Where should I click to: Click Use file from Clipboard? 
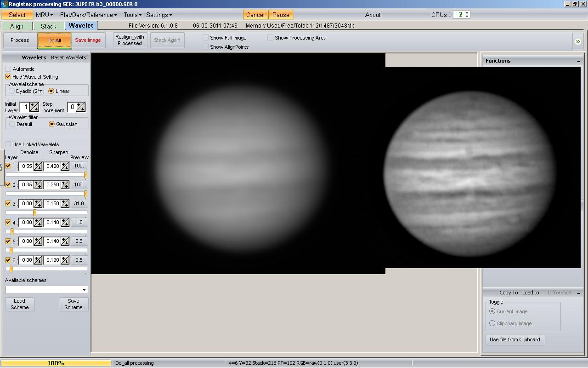coord(515,339)
